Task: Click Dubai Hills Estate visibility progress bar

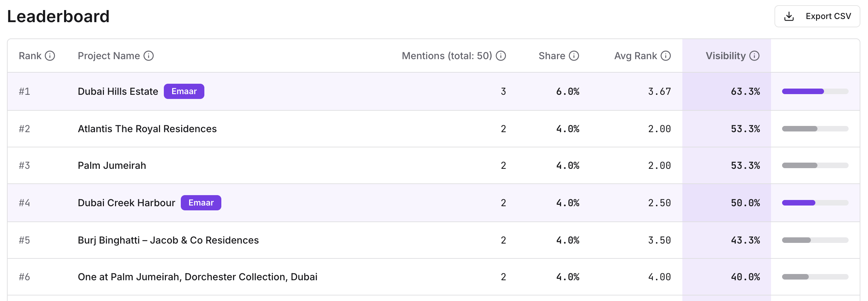Action: coord(815,91)
